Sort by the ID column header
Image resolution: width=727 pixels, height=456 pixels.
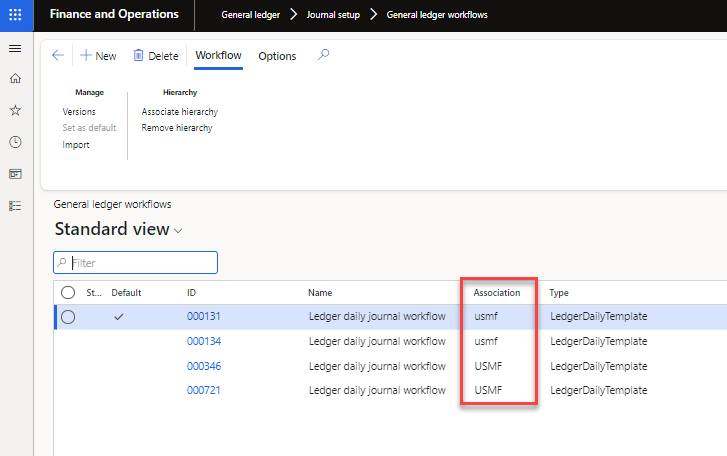coord(191,293)
